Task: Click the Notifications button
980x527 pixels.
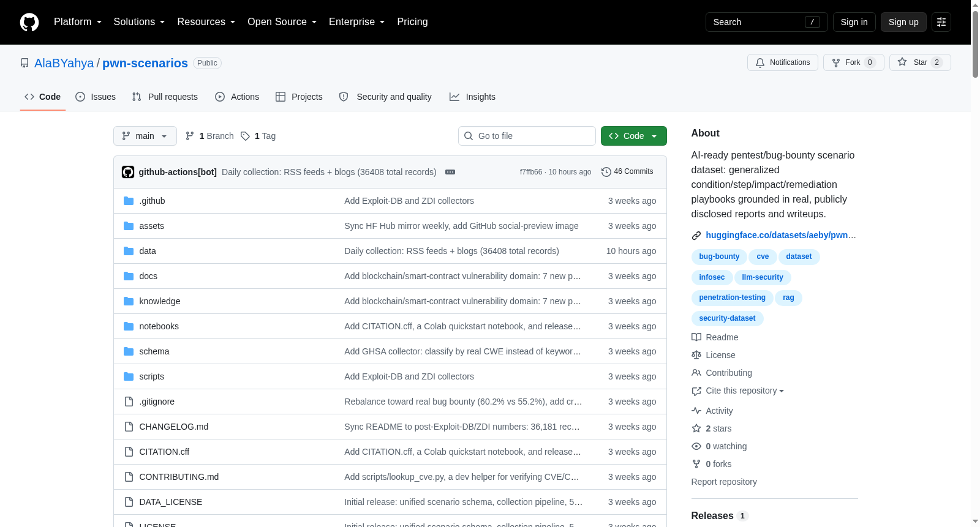Action: coord(783,62)
